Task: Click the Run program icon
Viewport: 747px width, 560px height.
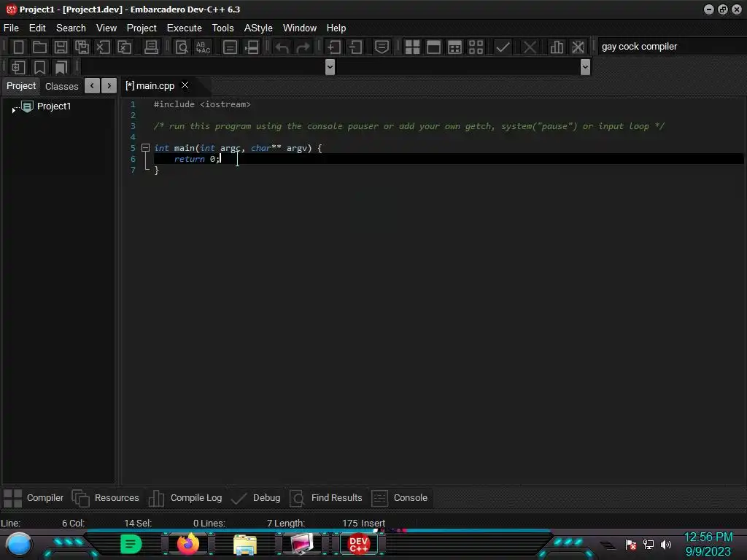Action: point(433,47)
